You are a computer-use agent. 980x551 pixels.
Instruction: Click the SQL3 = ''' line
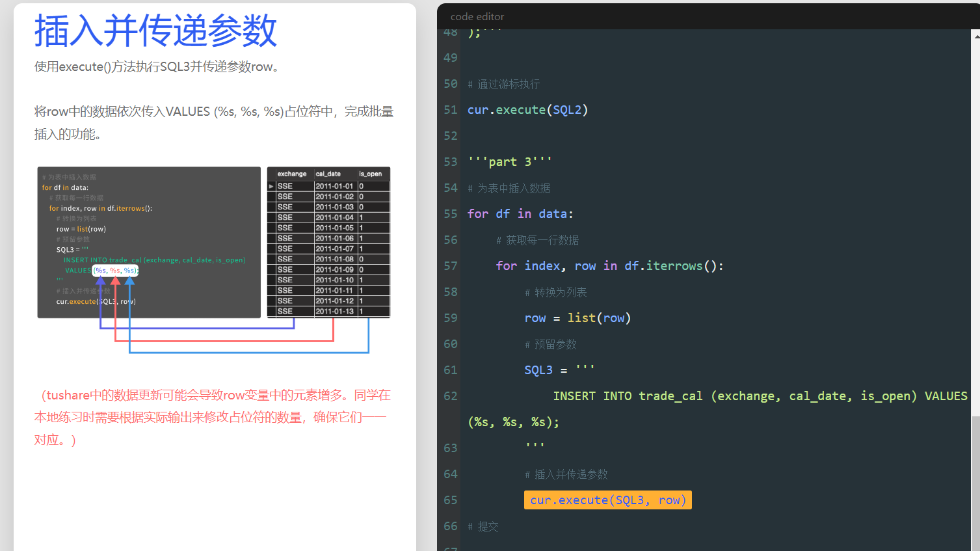point(559,370)
